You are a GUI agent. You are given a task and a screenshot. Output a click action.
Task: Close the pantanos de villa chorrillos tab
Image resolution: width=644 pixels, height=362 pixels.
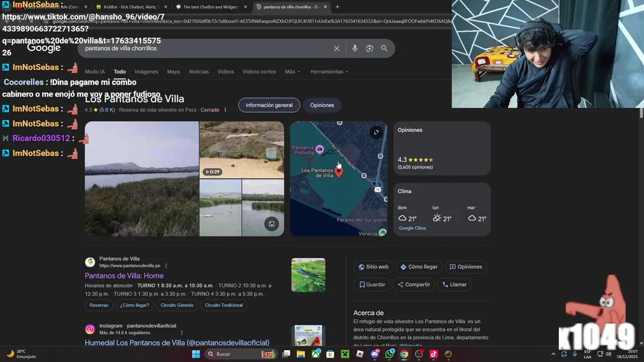tap(326, 7)
